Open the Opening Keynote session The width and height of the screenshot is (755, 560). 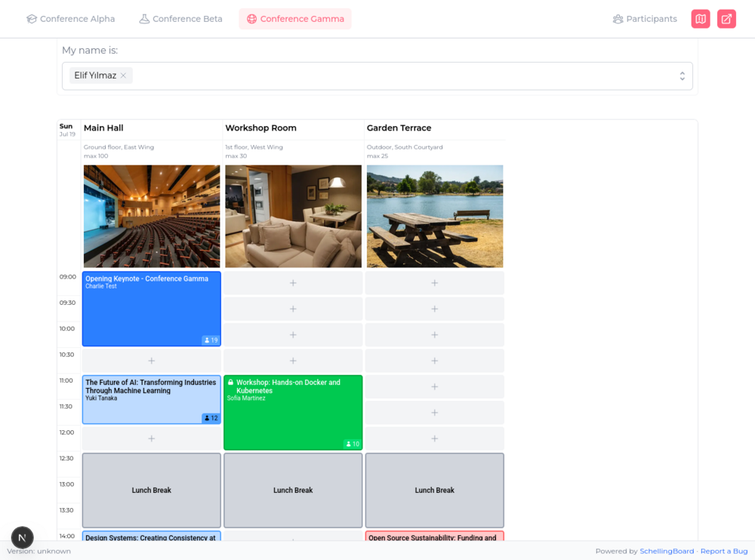pyautogui.click(x=152, y=309)
